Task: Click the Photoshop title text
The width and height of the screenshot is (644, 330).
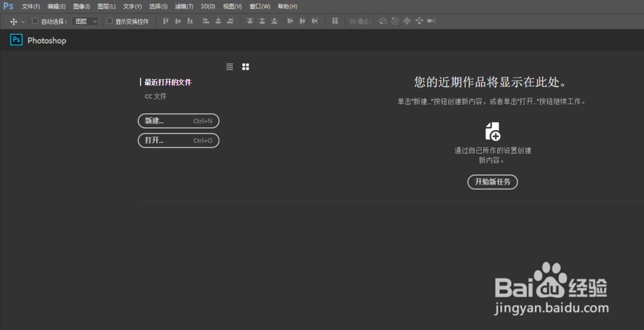Action: (47, 41)
